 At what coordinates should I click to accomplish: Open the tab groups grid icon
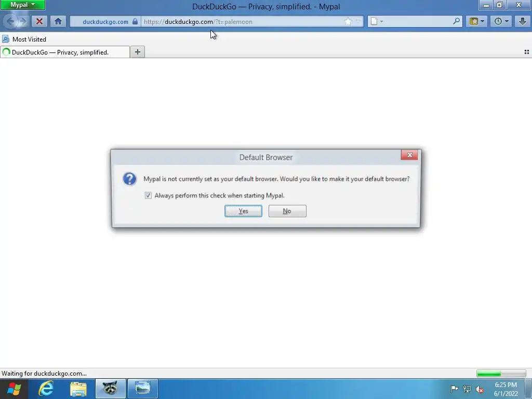point(527,52)
